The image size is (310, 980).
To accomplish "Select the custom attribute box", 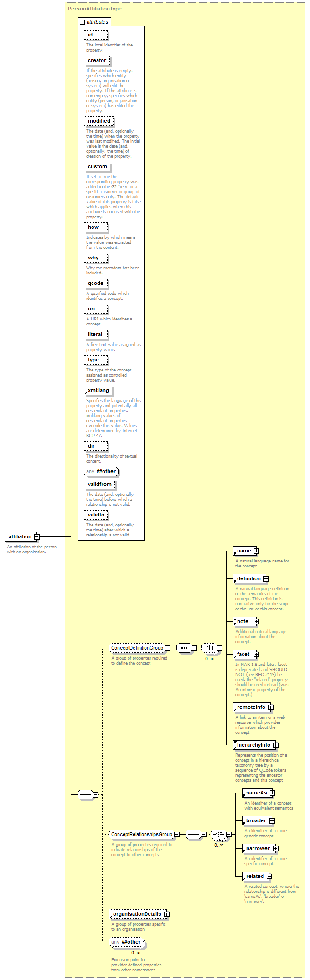I will 97,167.
